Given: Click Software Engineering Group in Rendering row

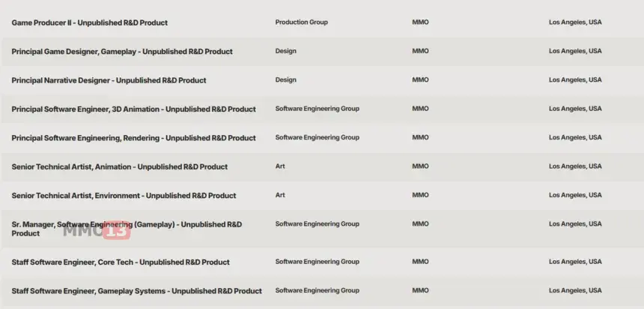Looking at the screenshot, I should pos(317,138).
